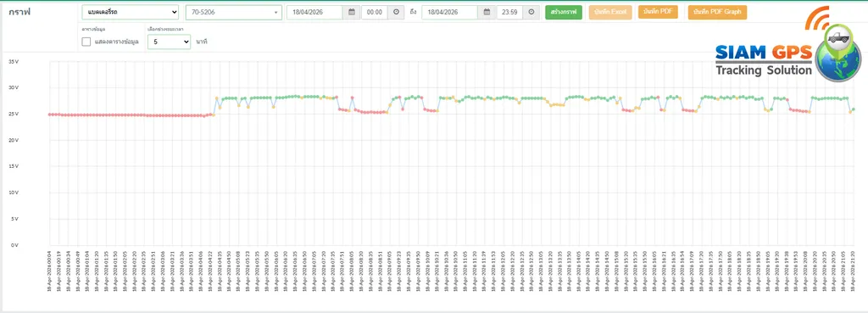868x313 pixels.
Task: Open the start date calendar picker icon
Action: 351,12
